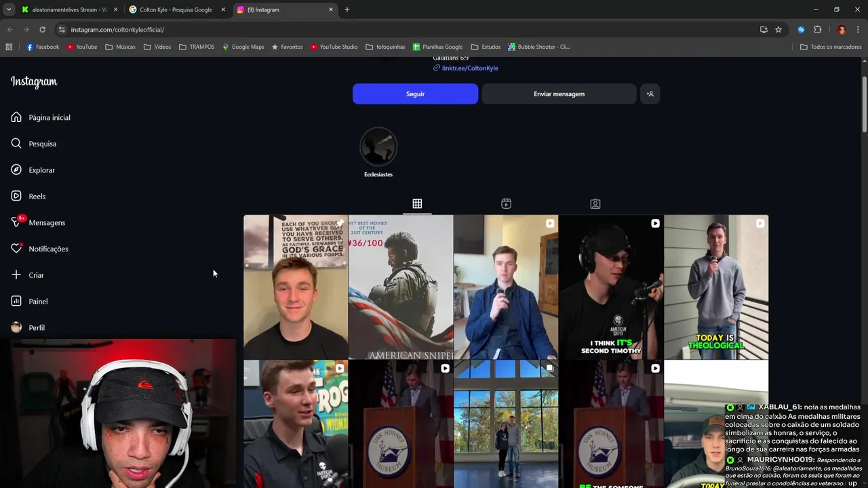
Task: Open Mensagens icon with notification badge
Action: pos(16,222)
